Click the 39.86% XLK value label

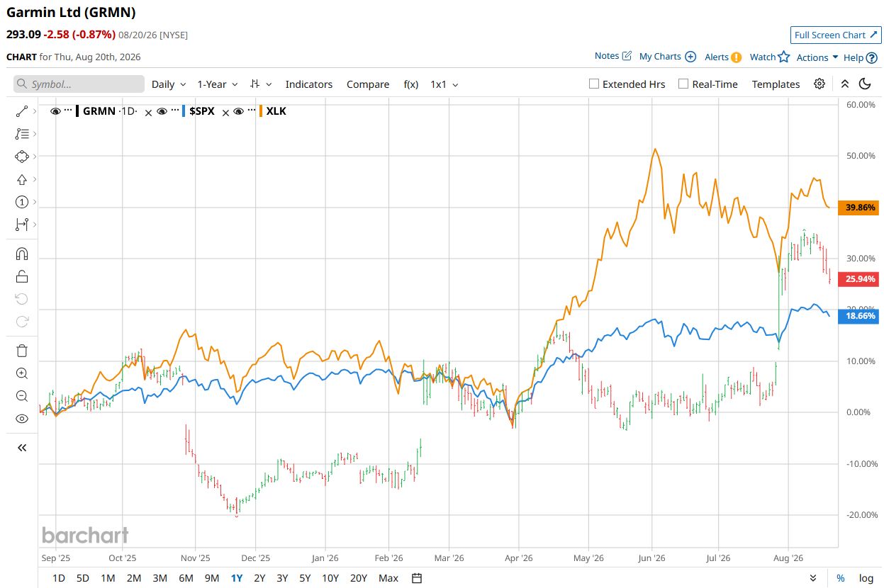858,208
